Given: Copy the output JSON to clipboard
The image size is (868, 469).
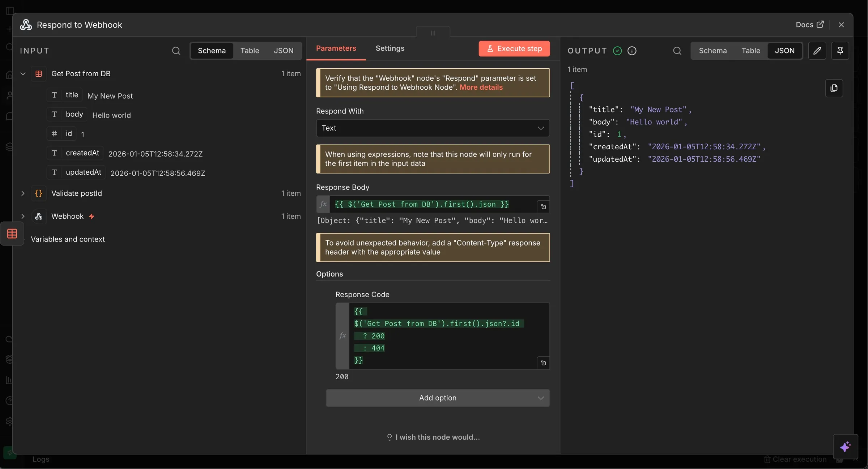Looking at the screenshot, I should [834, 88].
